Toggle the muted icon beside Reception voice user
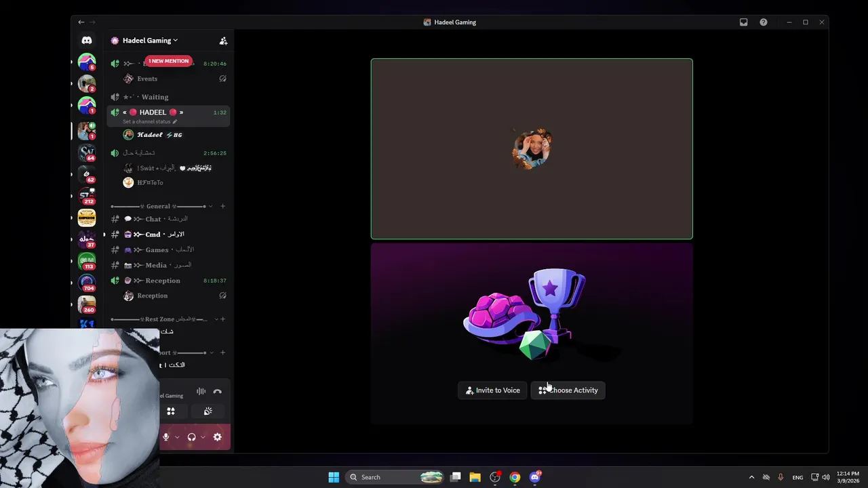The width and height of the screenshot is (868, 488). (x=222, y=296)
